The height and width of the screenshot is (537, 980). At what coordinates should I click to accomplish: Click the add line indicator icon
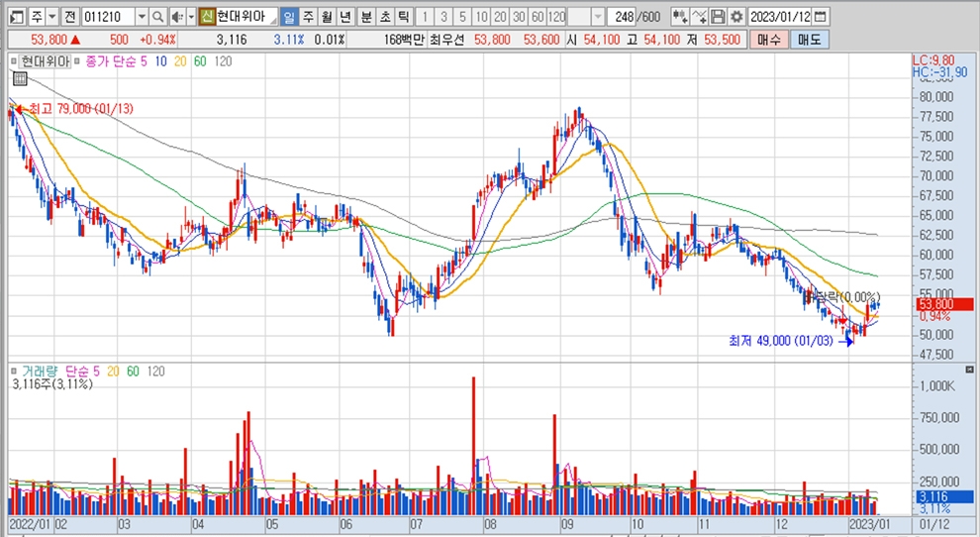[x=700, y=17]
